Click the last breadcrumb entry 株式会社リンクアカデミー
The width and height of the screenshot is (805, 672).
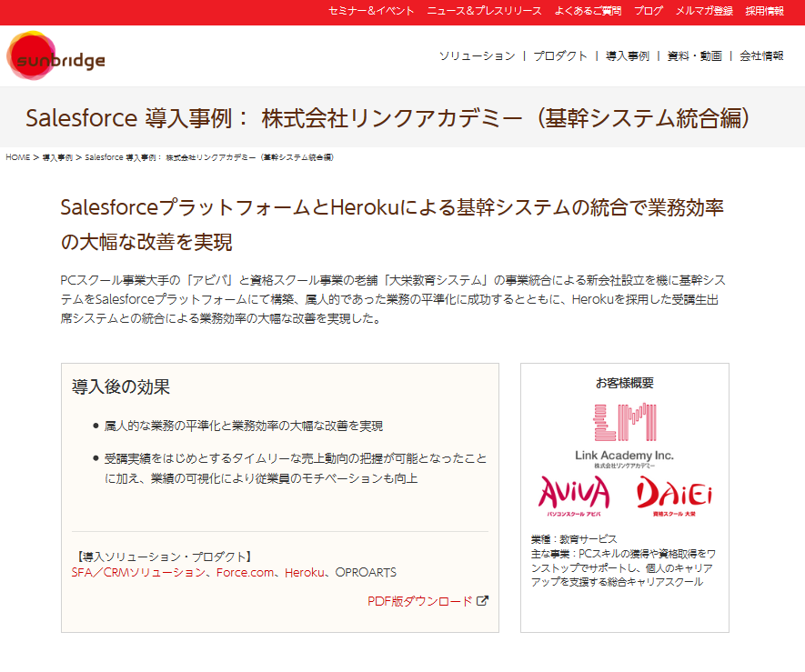[x=209, y=157]
